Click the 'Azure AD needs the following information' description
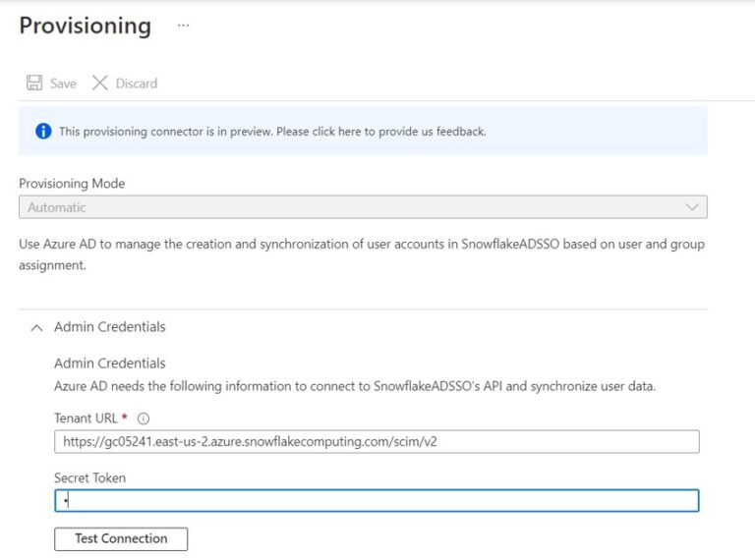Viewport: 755px width, 560px height. point(355,386)
